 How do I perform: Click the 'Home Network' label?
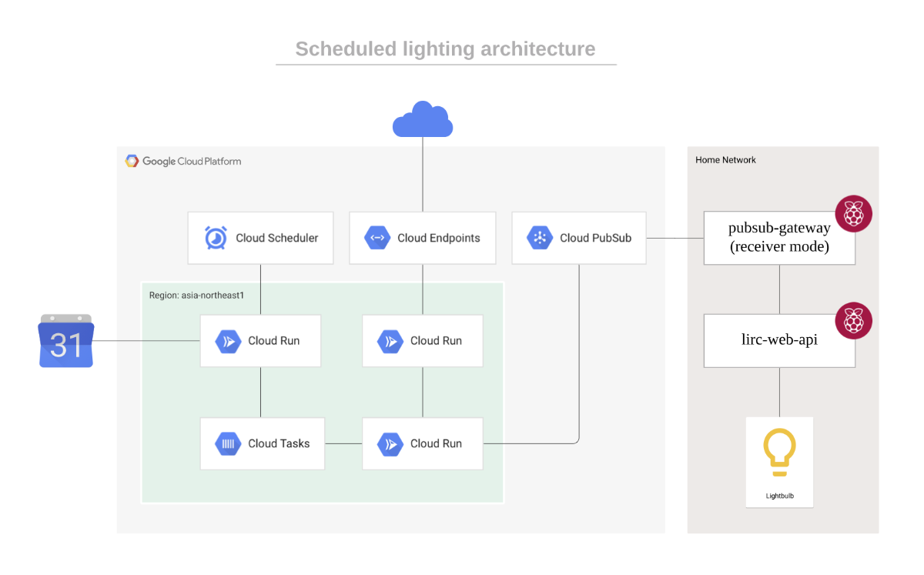pos(725,160)
